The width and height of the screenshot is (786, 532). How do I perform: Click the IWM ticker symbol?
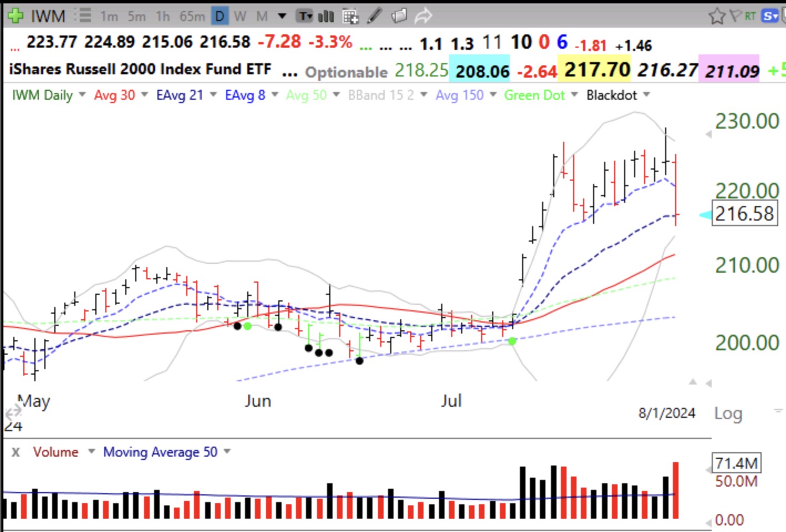click(x=48, y=16)
